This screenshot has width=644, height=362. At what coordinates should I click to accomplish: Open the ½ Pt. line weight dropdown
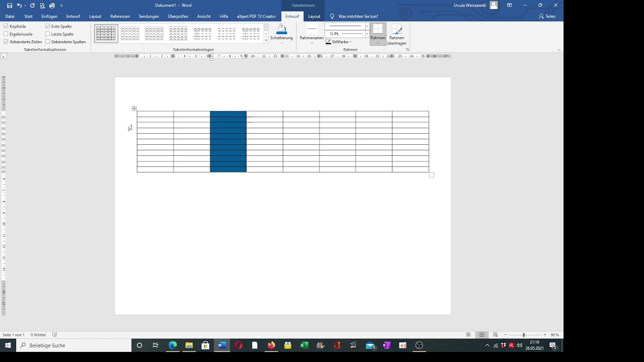click(367, 34)
